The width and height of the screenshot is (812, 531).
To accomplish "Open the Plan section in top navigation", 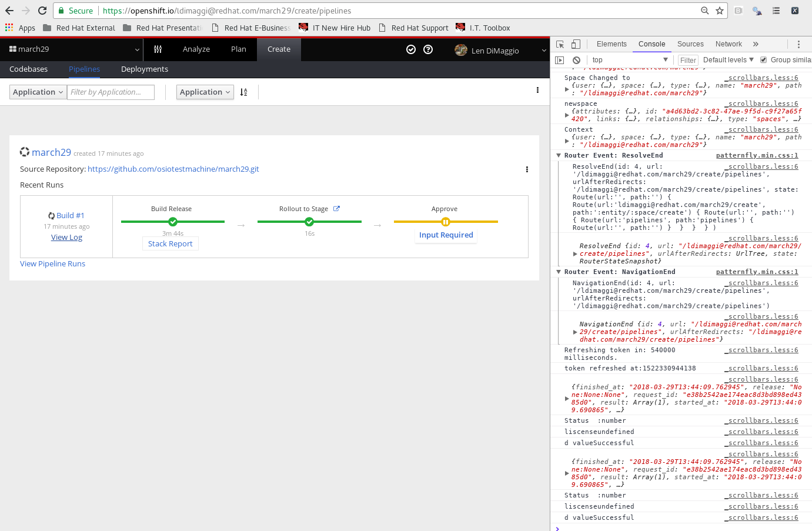I will (238, 49).
